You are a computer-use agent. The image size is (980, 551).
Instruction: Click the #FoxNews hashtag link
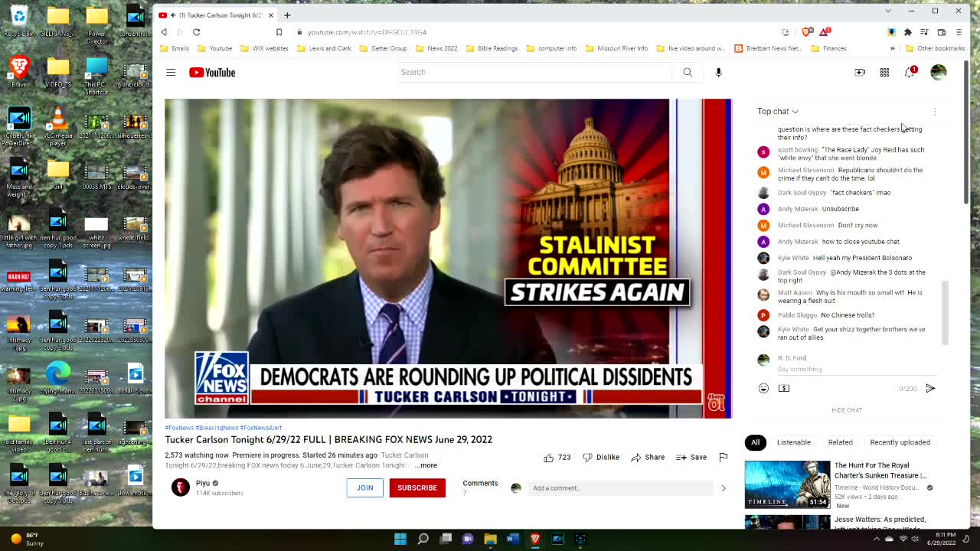click(x=179, y=428)
